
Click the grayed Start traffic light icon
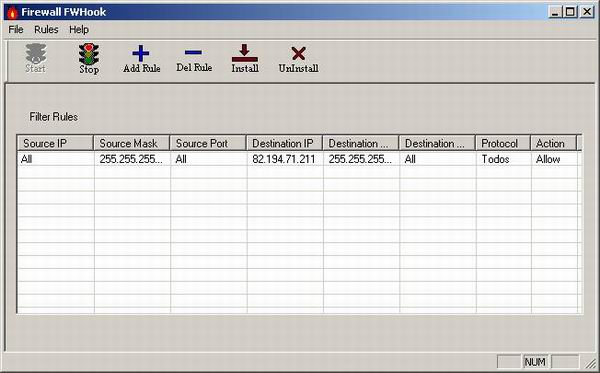(36, 59)
